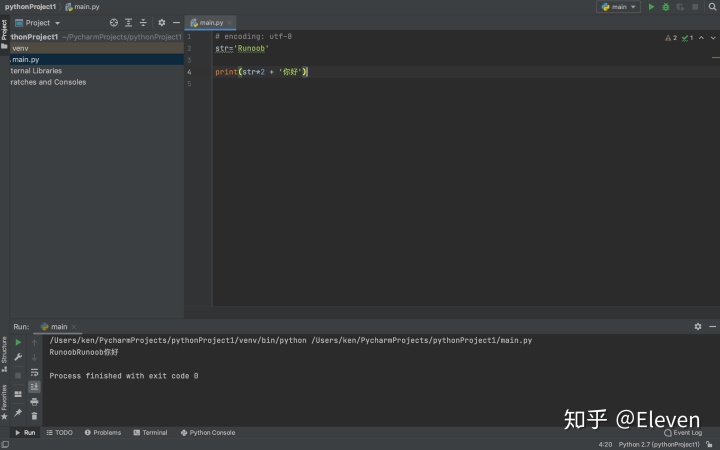Toggle scroll to end in Run console
The image size is (720, 450).
tap(34, 387)
